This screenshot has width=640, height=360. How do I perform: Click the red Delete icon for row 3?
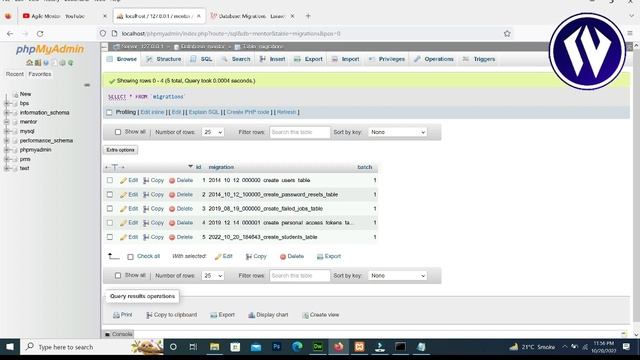172,209
